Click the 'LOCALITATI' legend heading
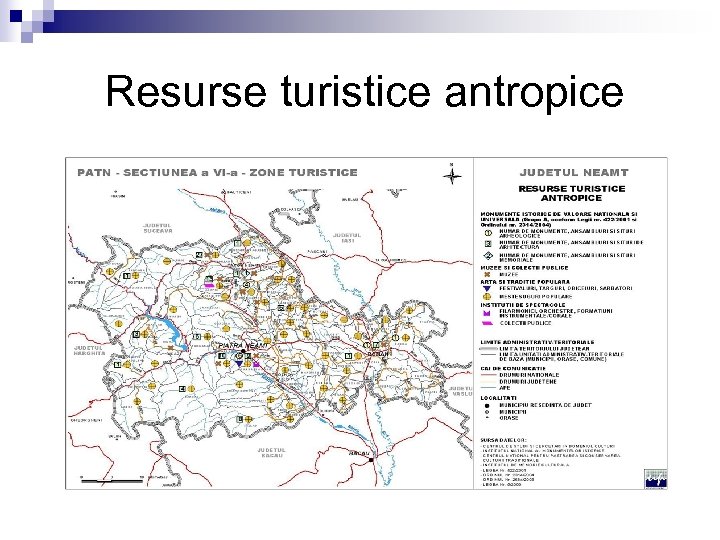 [498, 398]
